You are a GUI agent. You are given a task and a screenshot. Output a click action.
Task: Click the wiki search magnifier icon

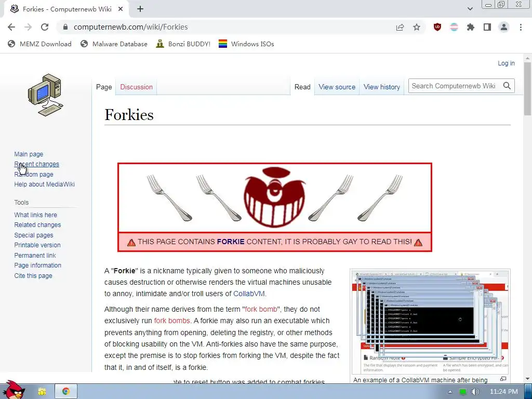pos(507,86)
